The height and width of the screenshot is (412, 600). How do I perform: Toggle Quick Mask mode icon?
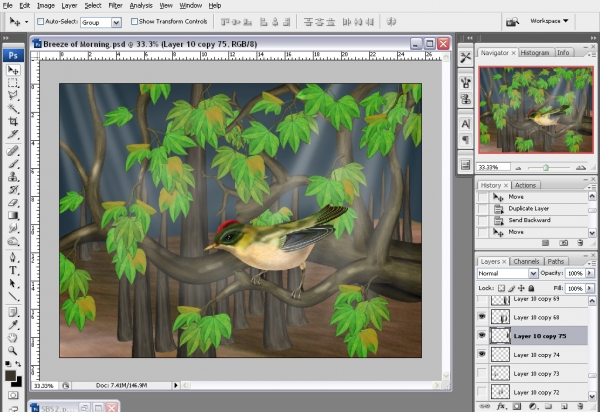pyautogui.click(x=13, y=395)
